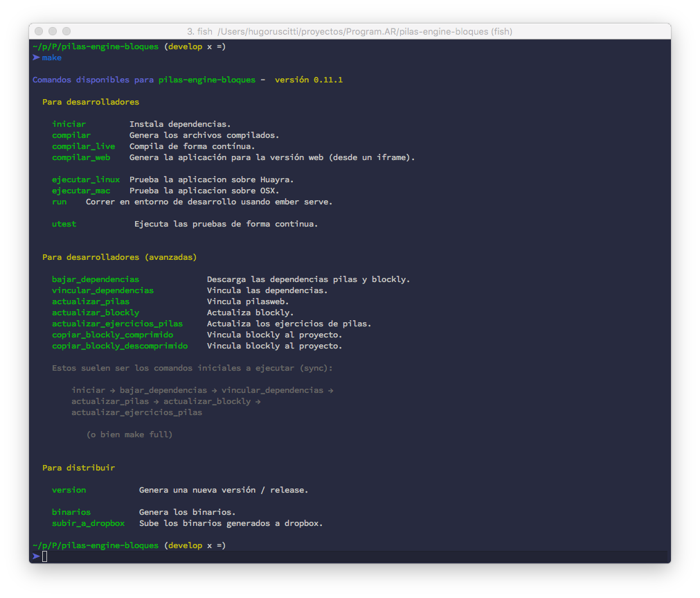Image resolution: width=700 pixels, height=598 pixels.
Task: Click the 'utest' command name
Action: click(x=64, y=224)
